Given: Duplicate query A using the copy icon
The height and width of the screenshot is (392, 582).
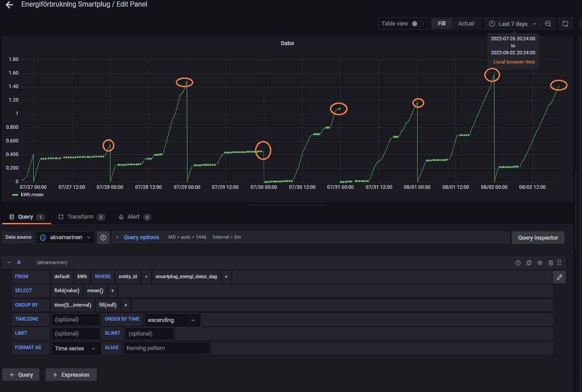Looking at the screenshot, I should click(529, 262).
